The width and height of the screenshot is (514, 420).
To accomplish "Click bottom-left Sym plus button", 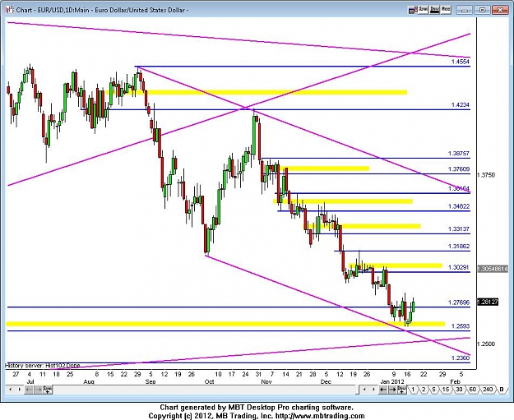I will click(x=48, y=390).
